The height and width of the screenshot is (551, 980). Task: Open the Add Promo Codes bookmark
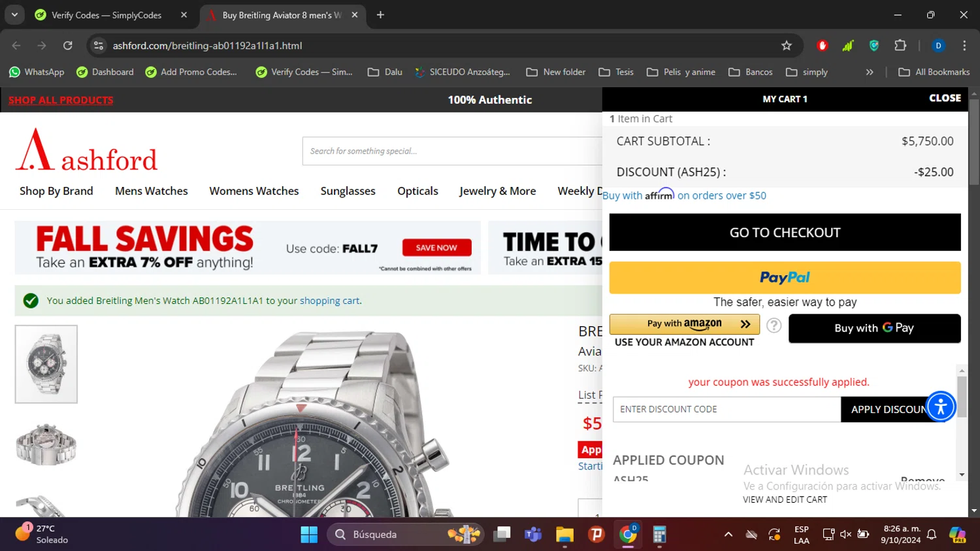[x=191, y=72]
